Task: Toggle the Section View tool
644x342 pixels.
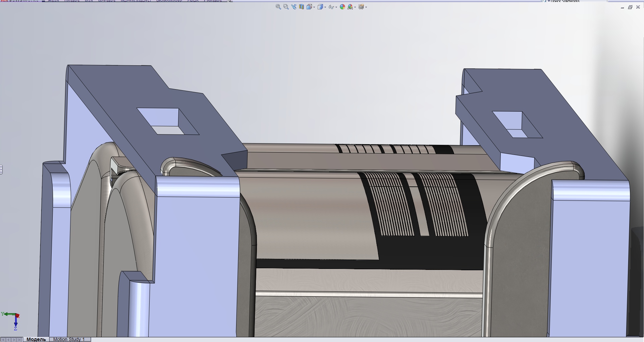Action: coord(302,7)
